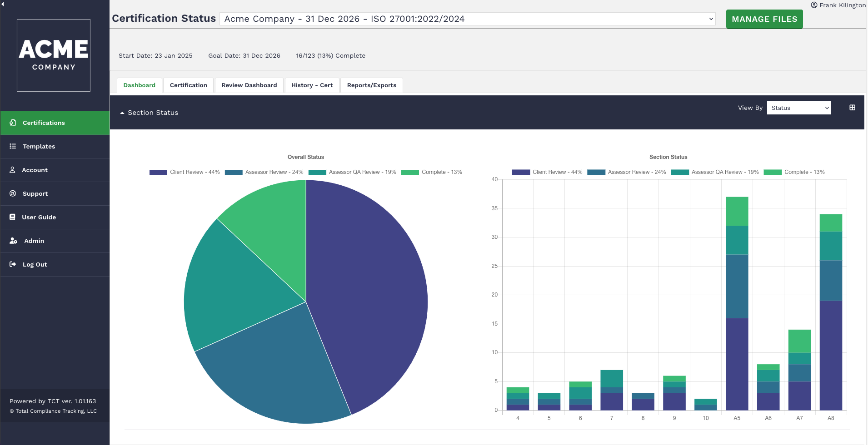Toggle Assessor Review legend in bar chart

click(627, 172)
